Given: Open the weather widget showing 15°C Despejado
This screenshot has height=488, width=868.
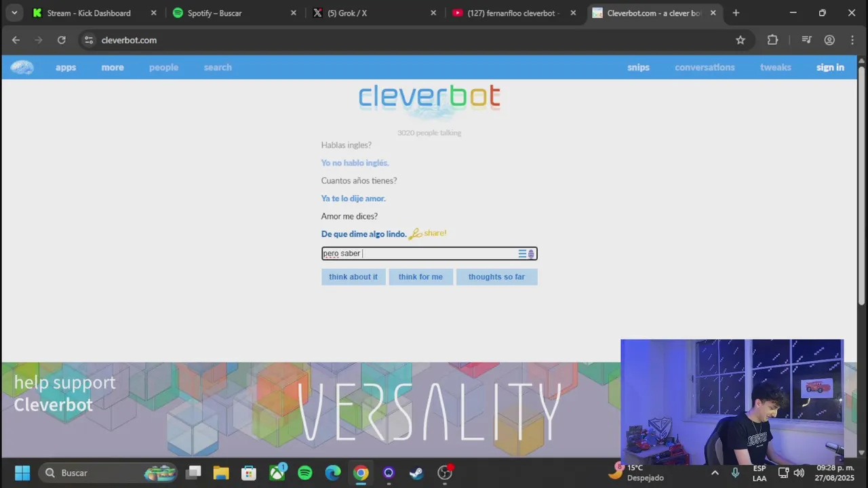Looking at the screenshot, I should tap(637, 472).
